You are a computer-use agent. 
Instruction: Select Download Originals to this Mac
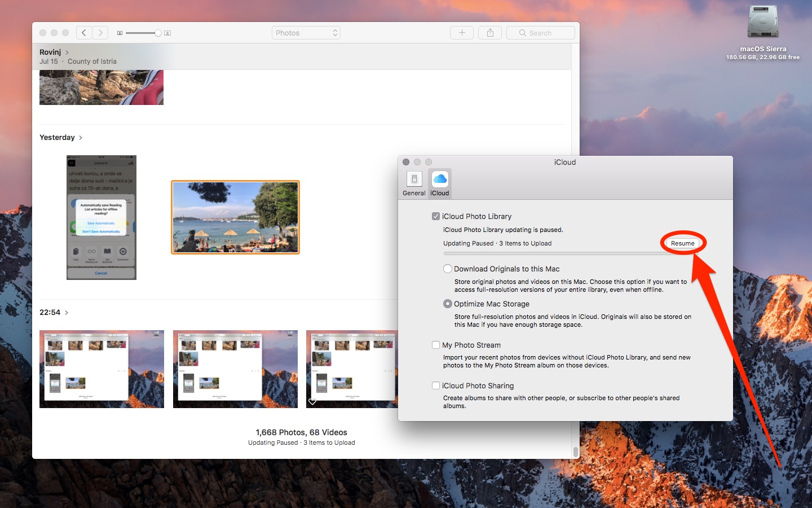[x=448, y=269]
